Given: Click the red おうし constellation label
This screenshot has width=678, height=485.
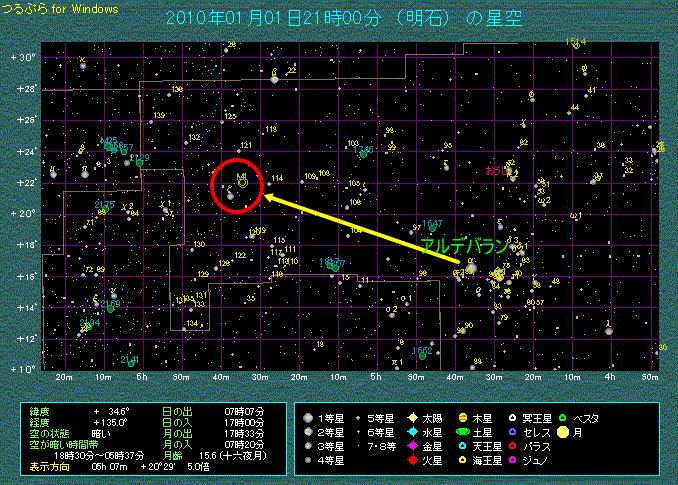Looking at the screenshot, I should pos(497,172).
